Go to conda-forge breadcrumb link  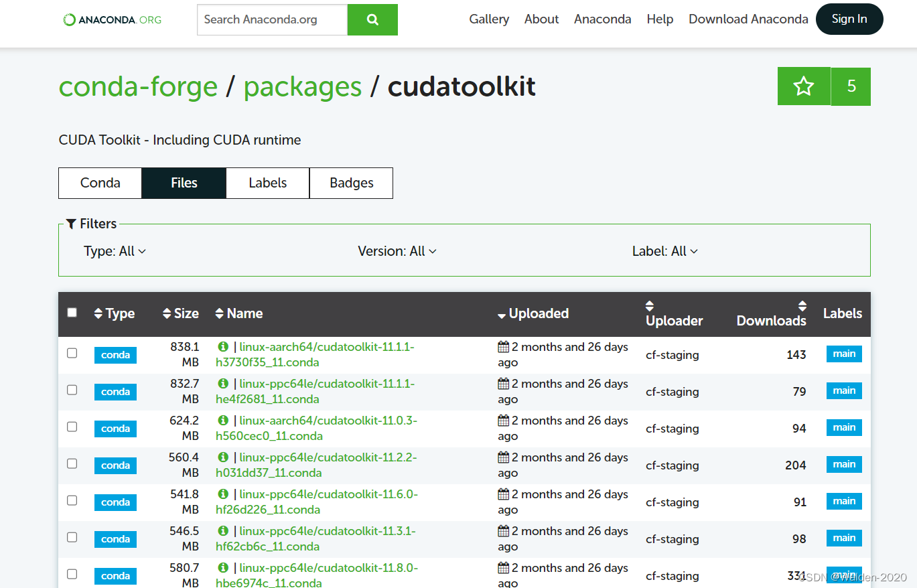coord(138,86)
